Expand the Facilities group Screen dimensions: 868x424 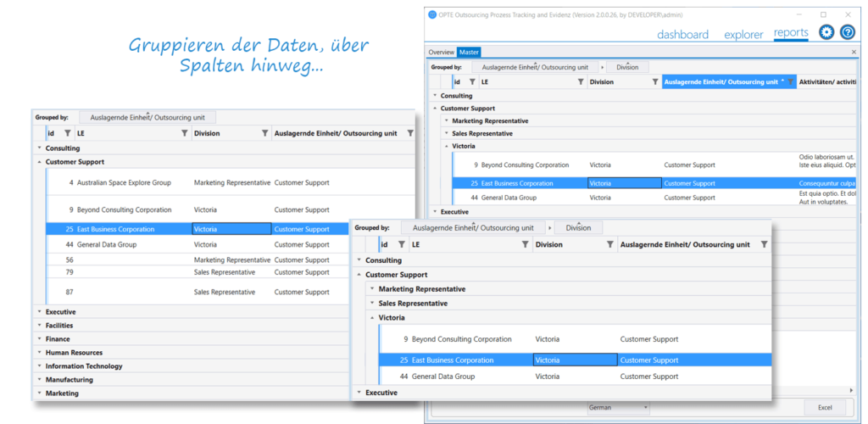click(39, 326)
